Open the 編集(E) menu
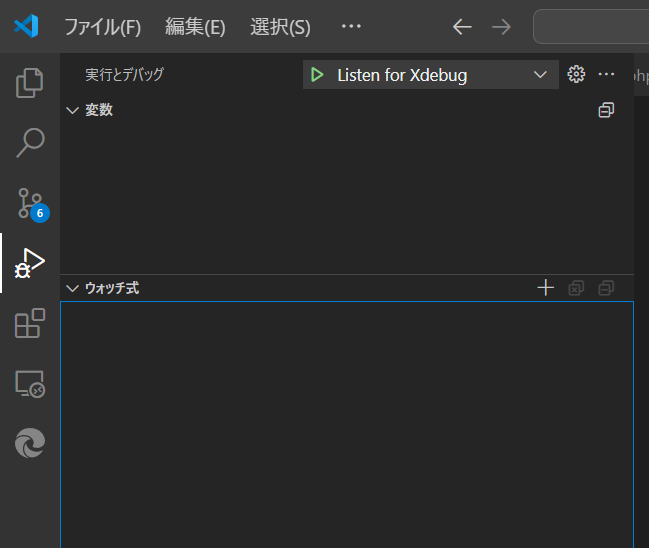 click(x=195, y=27)
